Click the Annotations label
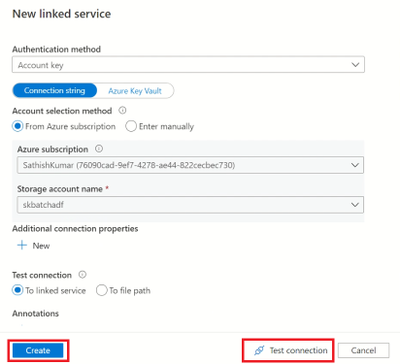The width and height of the screenshot is (400, 364). [x=36, y=313]
